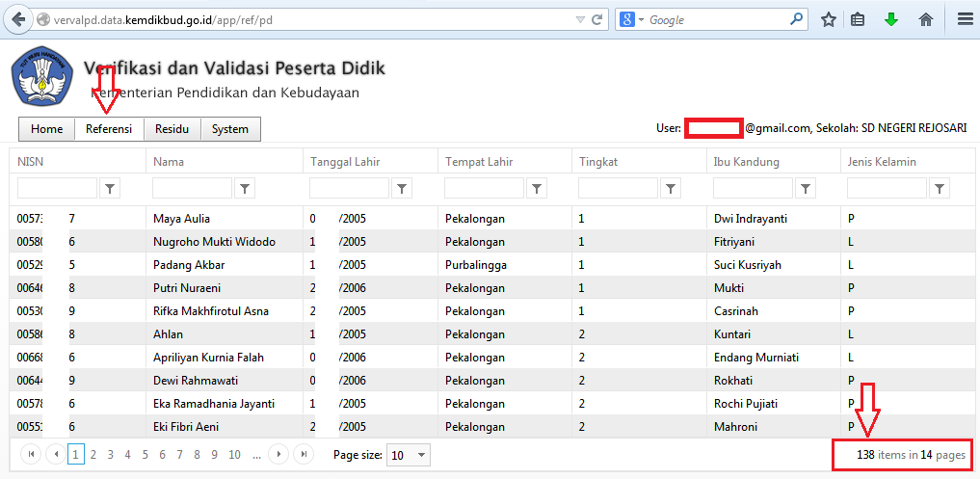Click the Tingkat filter funnel icon

pyautogui.click(x=671, y=188)
